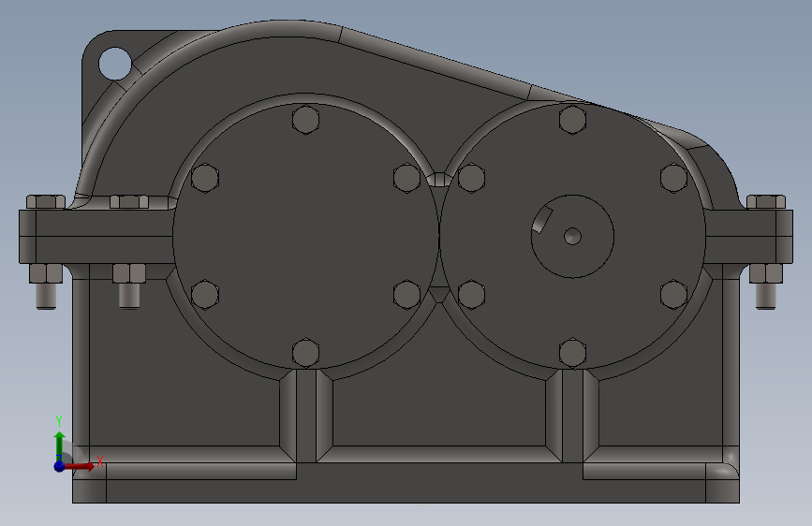This screenshot has height=526, width=812.
Task: Pick the bottommost hex bolt on the left bearing cover
Action: [x=305, y=353]
